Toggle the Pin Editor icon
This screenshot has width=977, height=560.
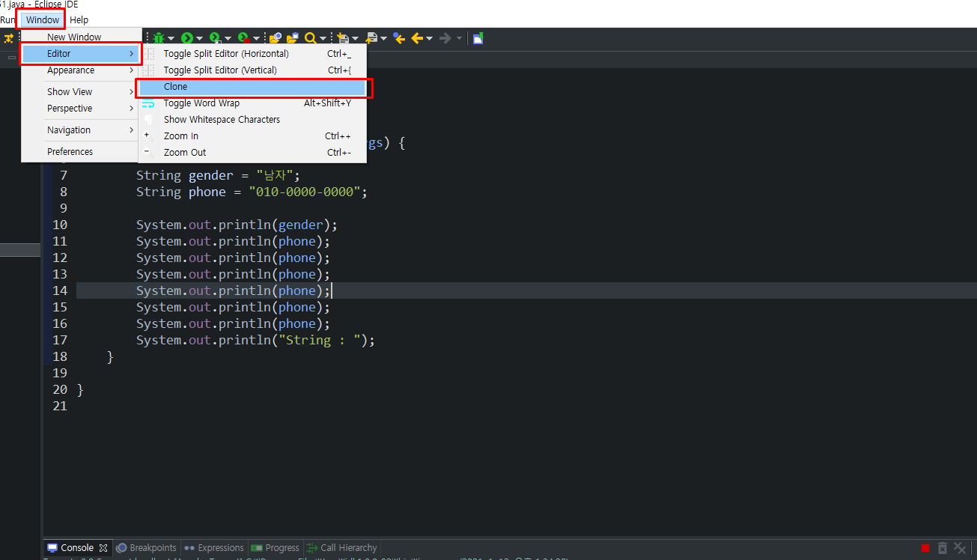(x=478, y=37)
